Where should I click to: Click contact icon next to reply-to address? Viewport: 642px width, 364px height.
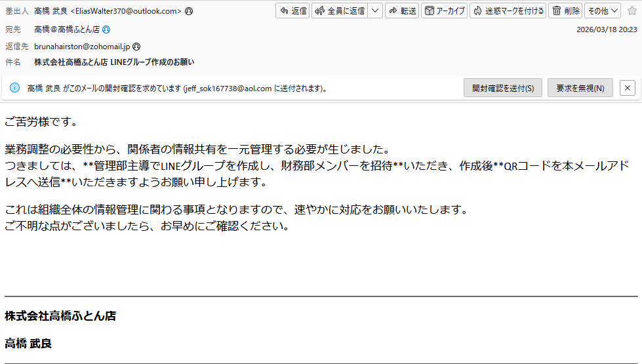(136, 47)
